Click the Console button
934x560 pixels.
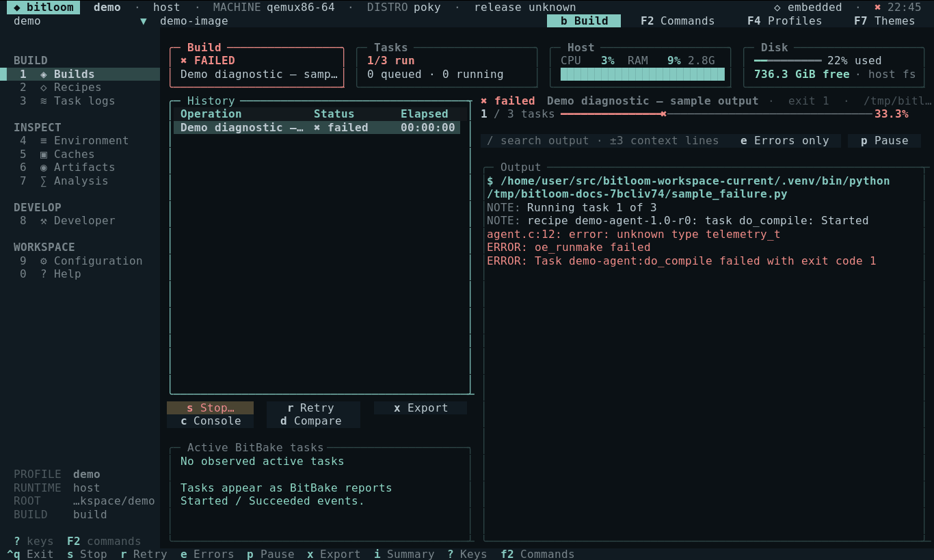pyautogui.click(x=210, y=421)
